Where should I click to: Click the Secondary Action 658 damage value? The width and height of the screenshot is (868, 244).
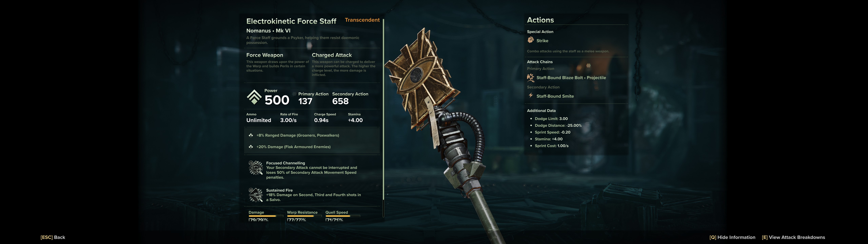(x=340, y=101)
